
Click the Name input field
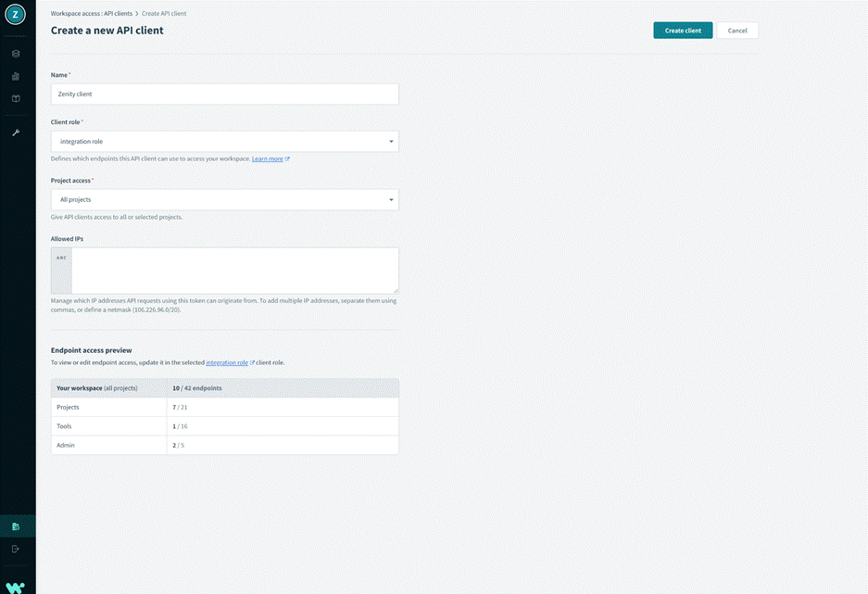[x=224, y=94]
